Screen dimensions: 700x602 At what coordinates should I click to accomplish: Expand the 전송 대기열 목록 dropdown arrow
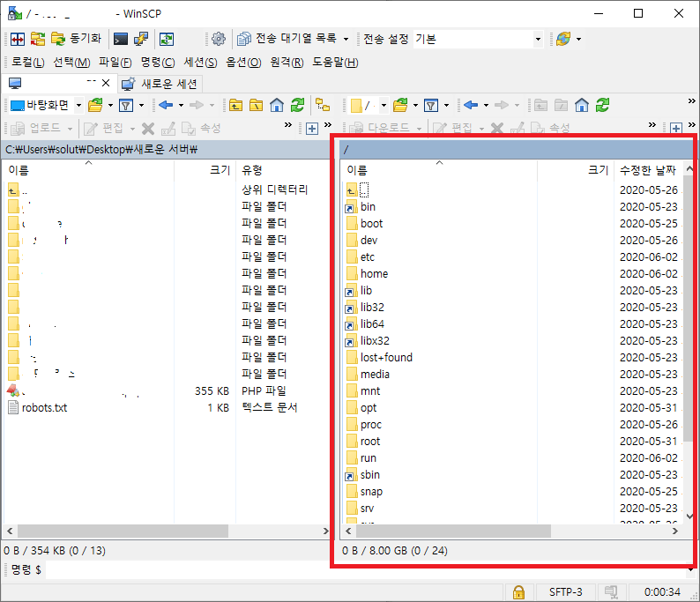[346, 39]
